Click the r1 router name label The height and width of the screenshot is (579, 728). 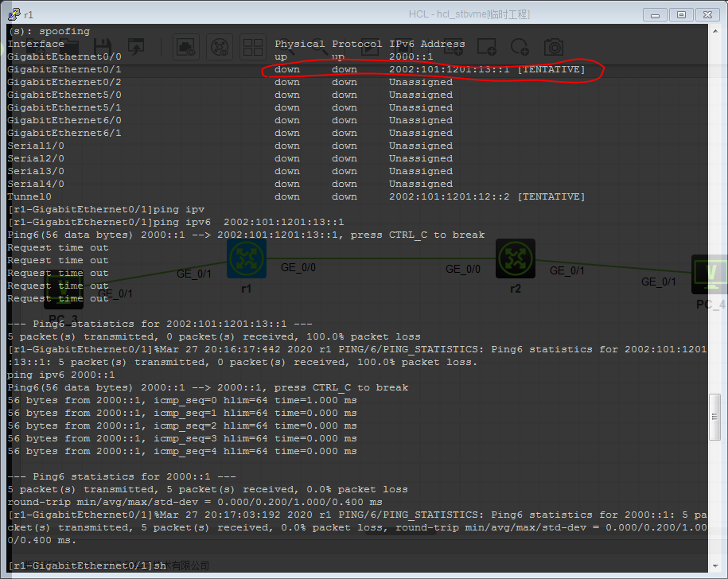(x=246, y=289)
